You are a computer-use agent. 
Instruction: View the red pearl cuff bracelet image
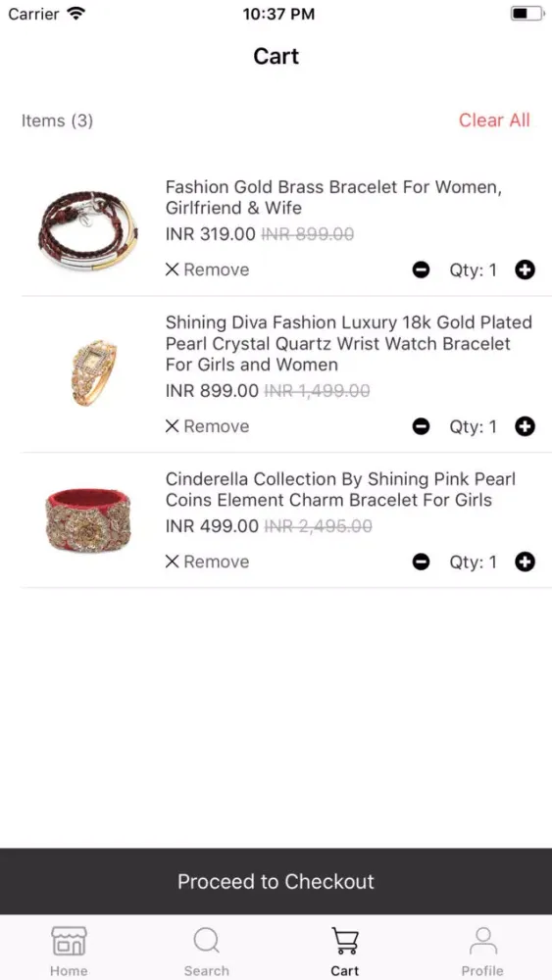pyautogui.click(x=88, y=520)
